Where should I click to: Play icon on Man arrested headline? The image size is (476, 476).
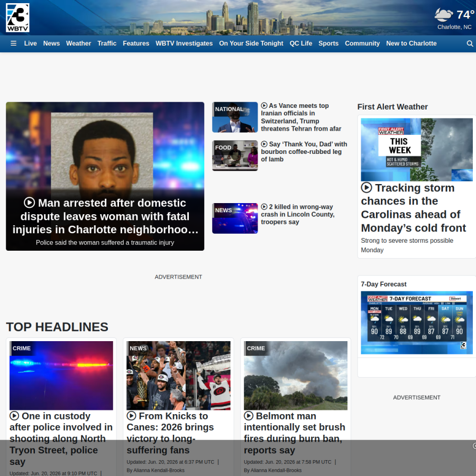tap(30, 203)
